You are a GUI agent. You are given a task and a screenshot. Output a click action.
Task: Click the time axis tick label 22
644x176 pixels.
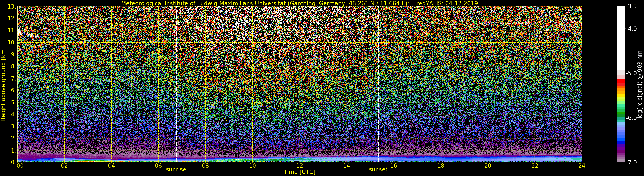(534, 166)
